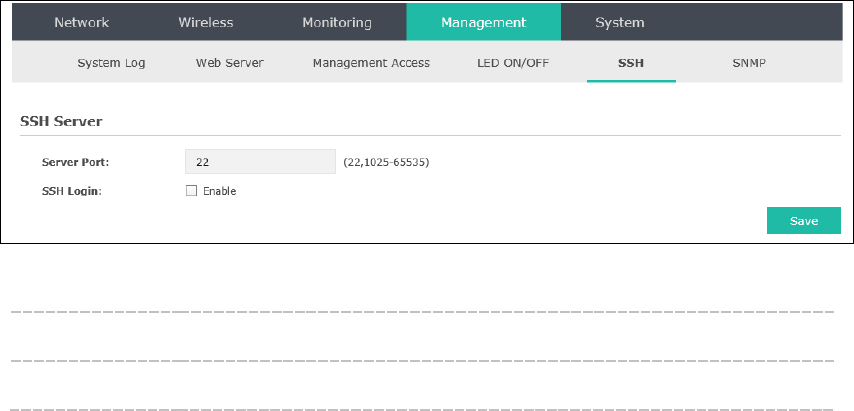Show the System Log sub-tab
Image resolution: width=854 pixels, height=411 pixels.
(x=111, y=63)
